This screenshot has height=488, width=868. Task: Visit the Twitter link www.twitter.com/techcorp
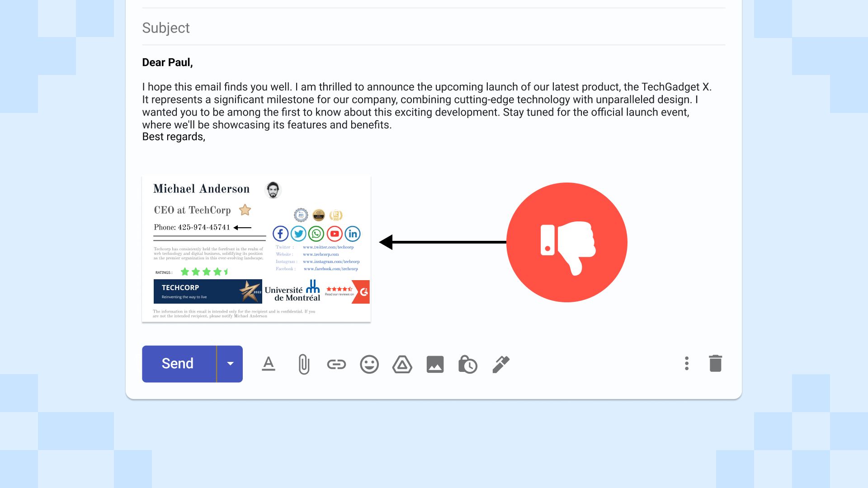[x=329, y=247]
